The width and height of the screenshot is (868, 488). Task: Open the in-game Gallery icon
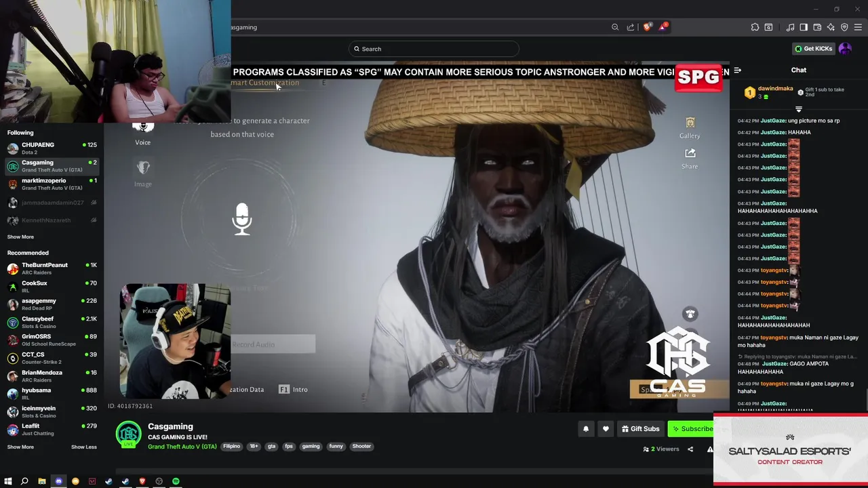(x=690, y=123)
